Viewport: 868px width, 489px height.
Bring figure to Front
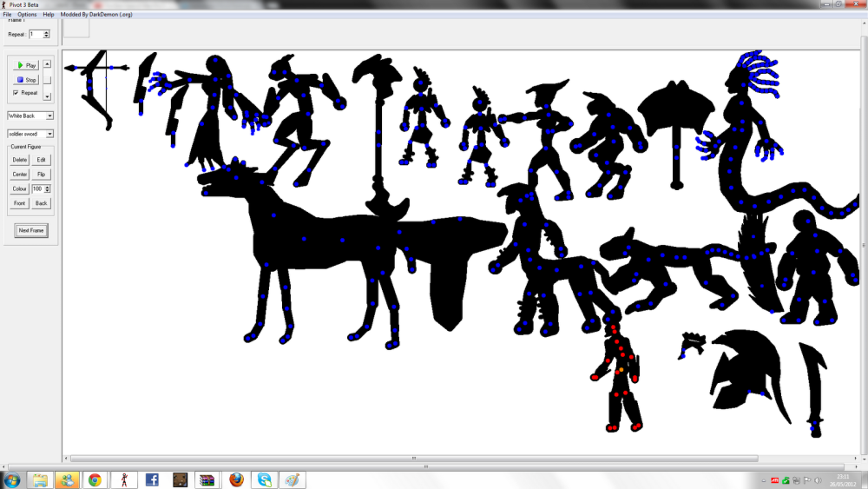(19, 203)
